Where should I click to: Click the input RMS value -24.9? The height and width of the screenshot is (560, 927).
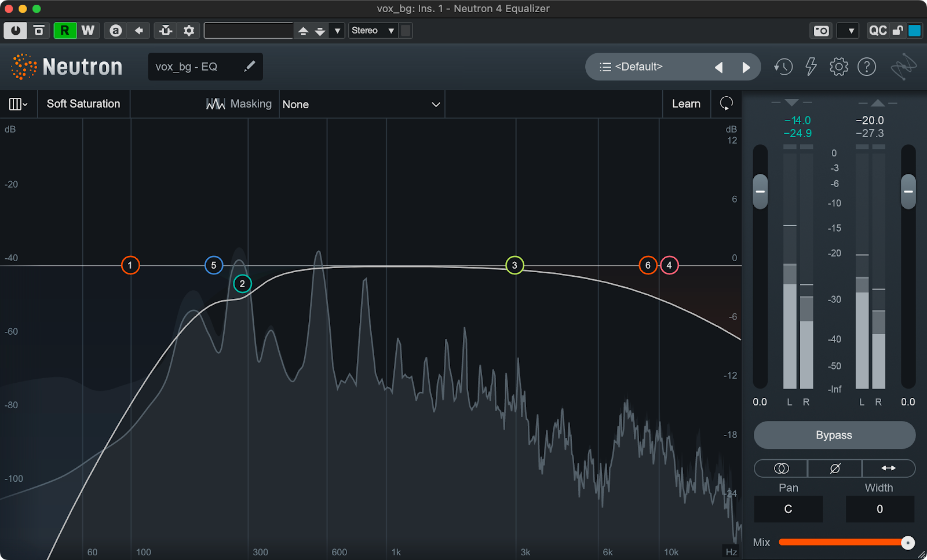[798, 133]
